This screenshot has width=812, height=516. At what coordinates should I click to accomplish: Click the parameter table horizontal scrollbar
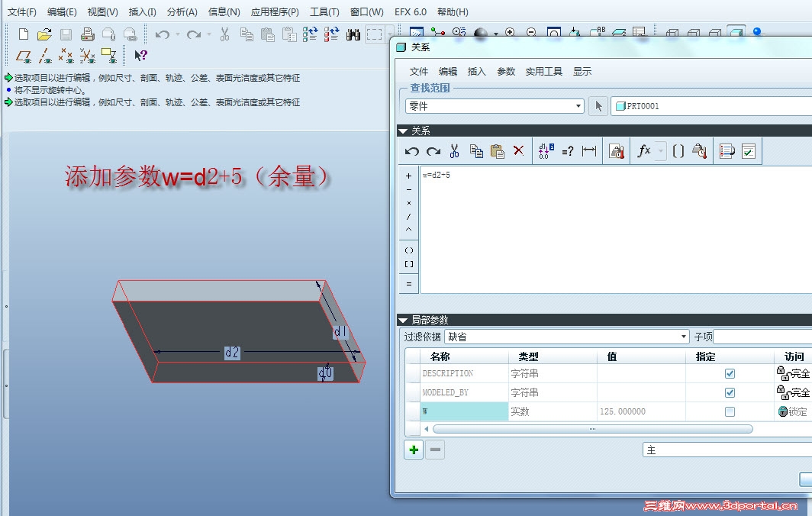[x=592, y=429]
